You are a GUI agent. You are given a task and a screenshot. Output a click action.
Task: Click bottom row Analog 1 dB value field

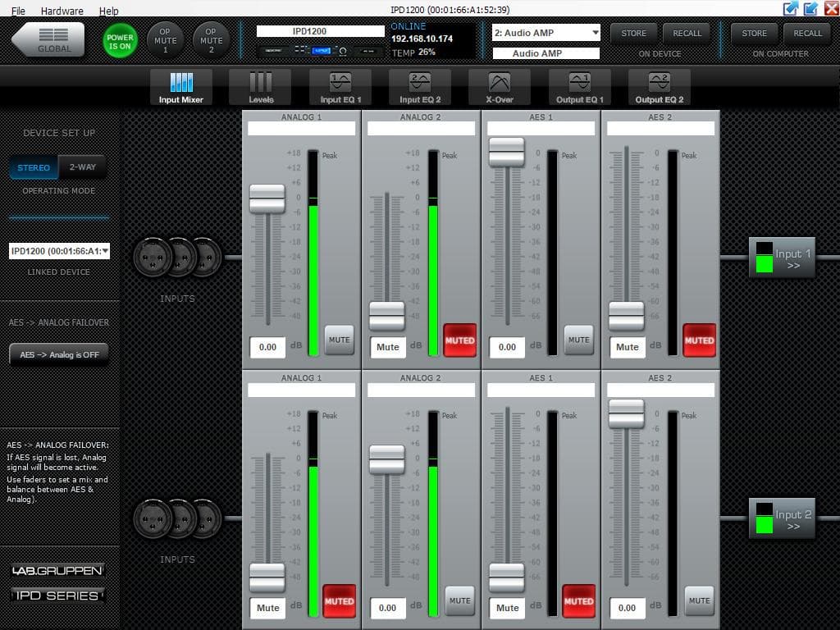point(267,608)
